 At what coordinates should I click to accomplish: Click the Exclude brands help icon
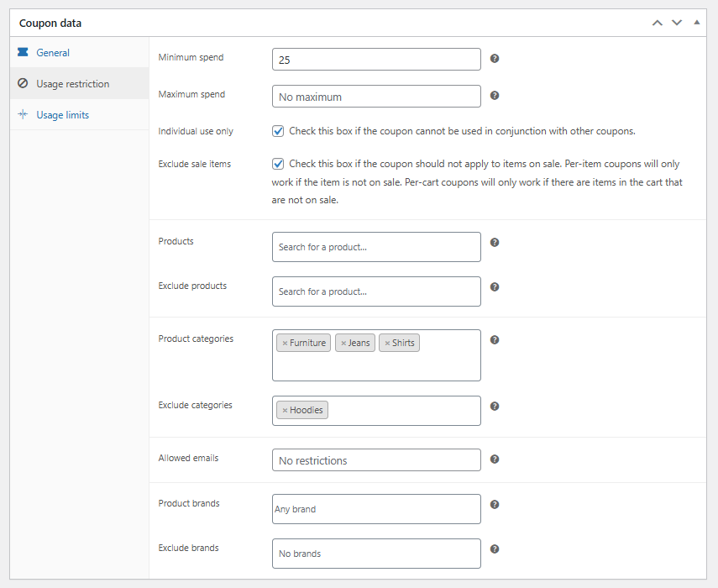point(495,547)
